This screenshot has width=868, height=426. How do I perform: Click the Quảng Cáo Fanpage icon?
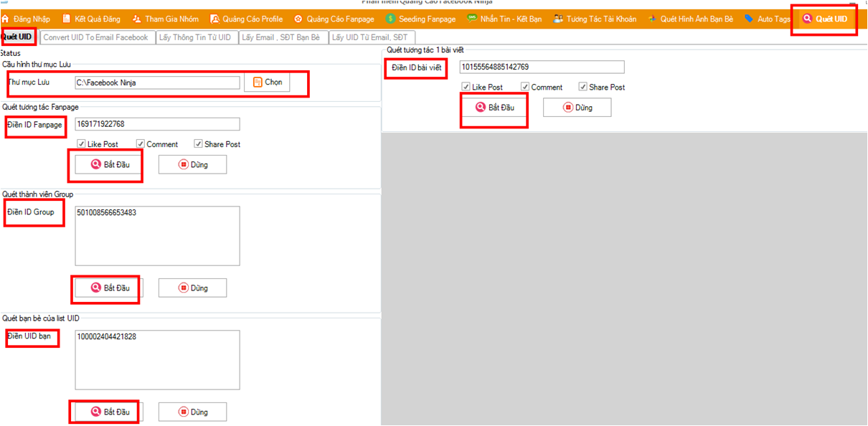point(298,19)
